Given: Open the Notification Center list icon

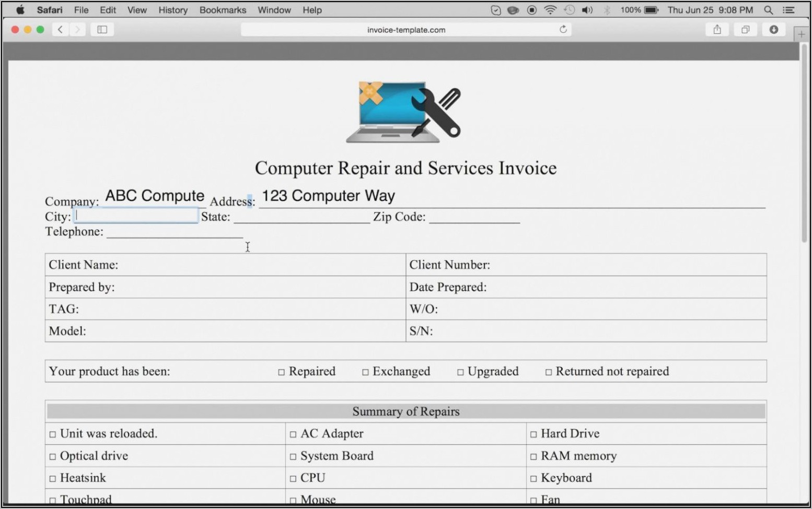Looking at the screenshot, I should (789, 10).
